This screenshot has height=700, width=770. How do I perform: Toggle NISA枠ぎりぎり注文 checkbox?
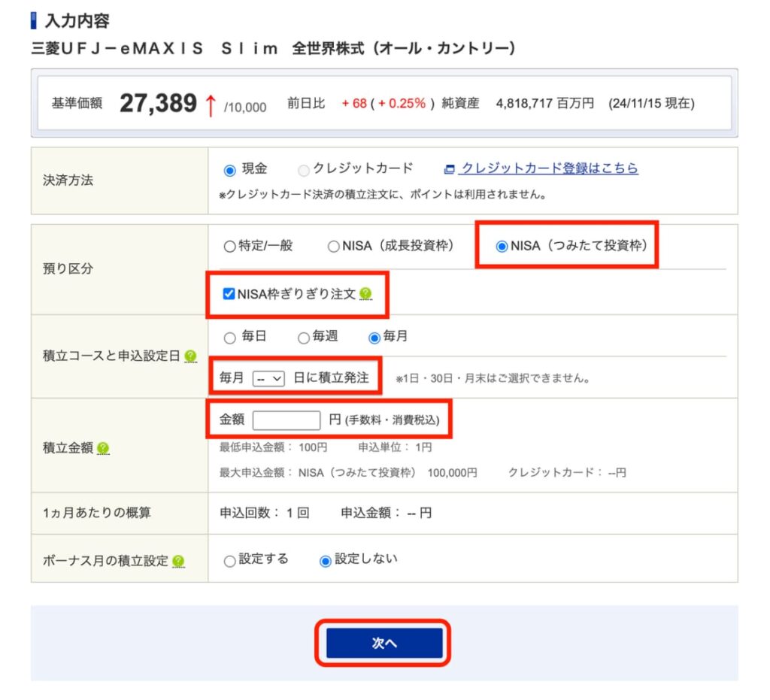(229, 293)
